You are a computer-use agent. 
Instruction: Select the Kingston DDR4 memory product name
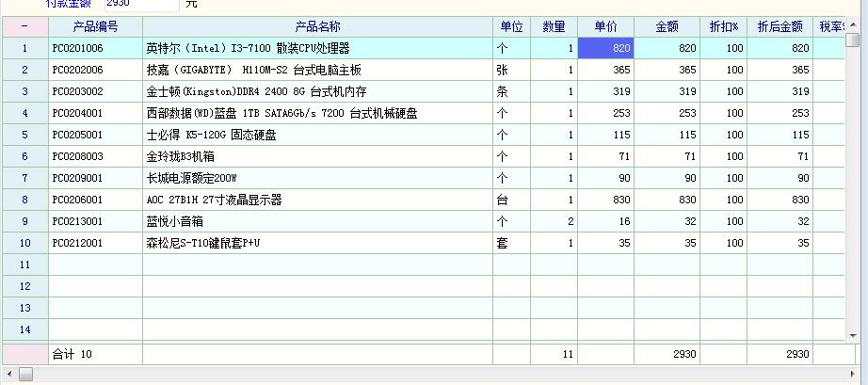point(317,91)
